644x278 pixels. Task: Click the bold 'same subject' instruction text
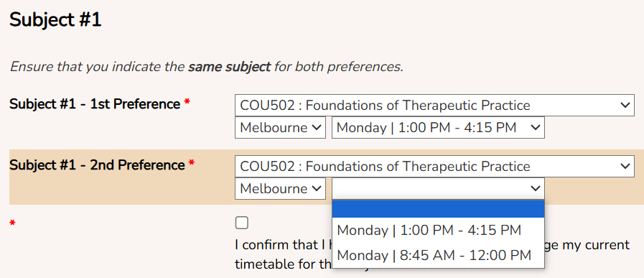click(x=229, y=67)
